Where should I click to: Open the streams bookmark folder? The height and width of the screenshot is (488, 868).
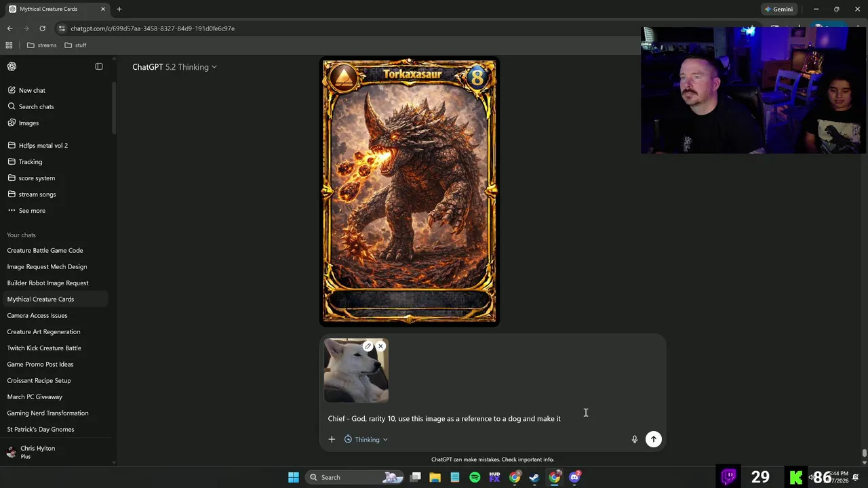(42, 45)
